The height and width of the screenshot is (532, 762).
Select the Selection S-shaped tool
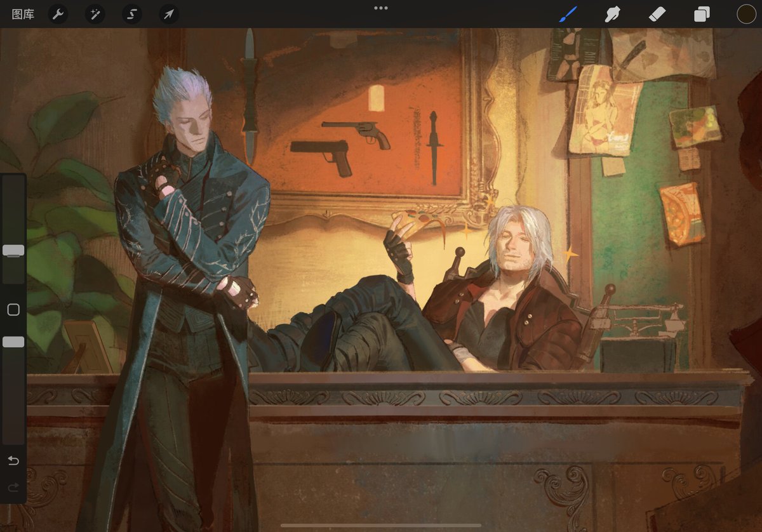pos(132,14)
